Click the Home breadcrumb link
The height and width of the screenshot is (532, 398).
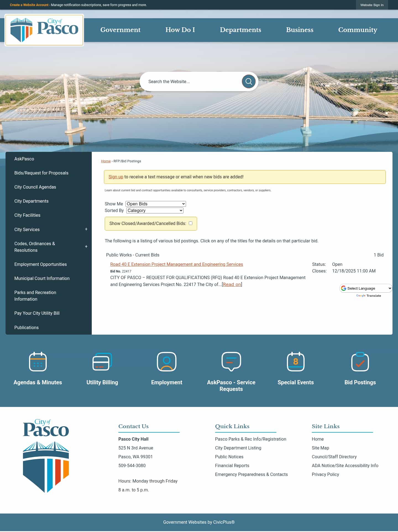tap(106, 161)
